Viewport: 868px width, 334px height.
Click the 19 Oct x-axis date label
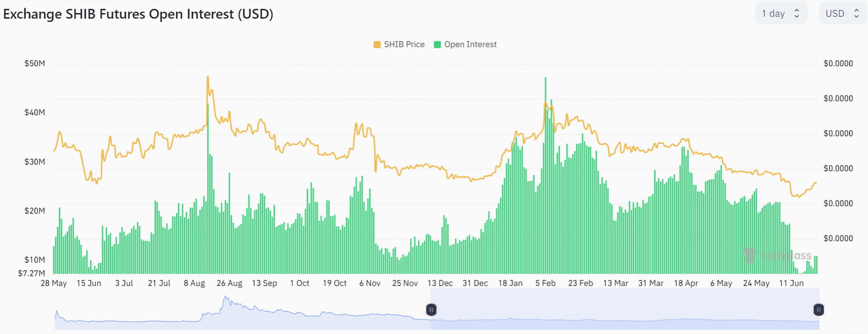[335, 283]
